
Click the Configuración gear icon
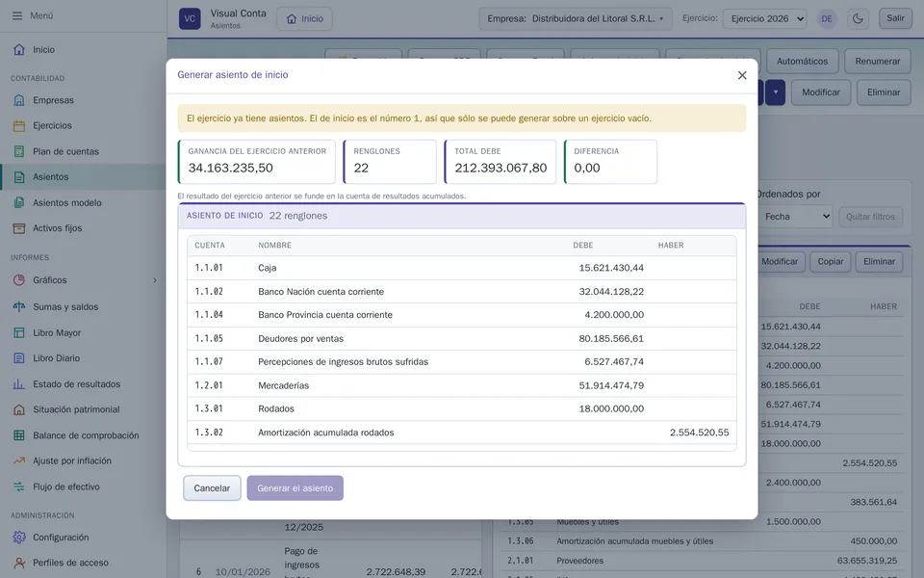[19, 538]
